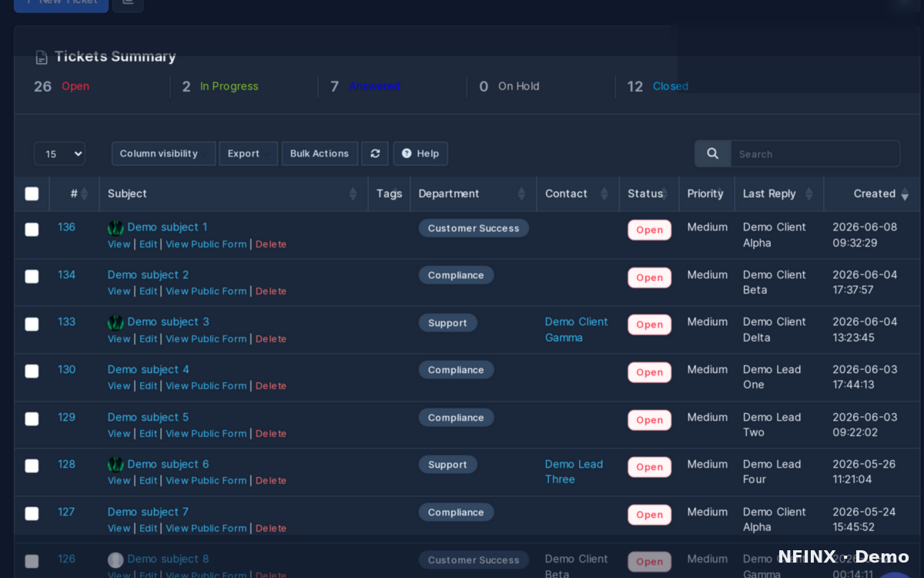Filter tickets by Open status summary
This screenshot has width=924, height=578.
(75, 86)
